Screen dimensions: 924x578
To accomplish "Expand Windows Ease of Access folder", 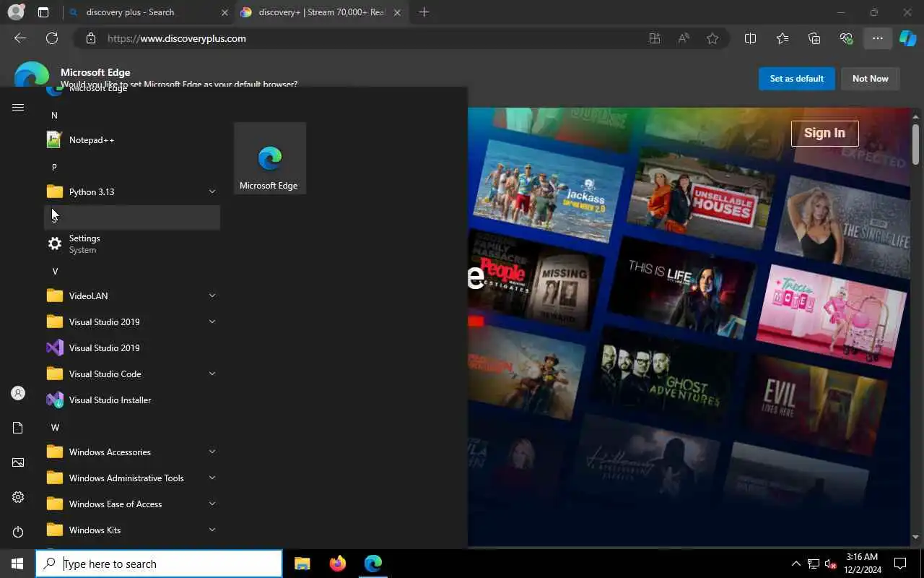I will pyautogui.click(x=132, y=504).
